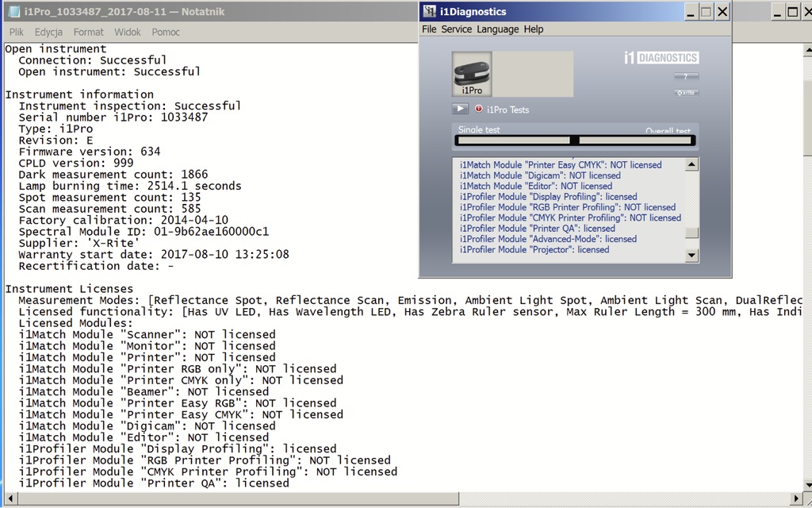Click the left arrow of Notatnik's horizontal scrollbar
The image size is (812, 508).
10,498
